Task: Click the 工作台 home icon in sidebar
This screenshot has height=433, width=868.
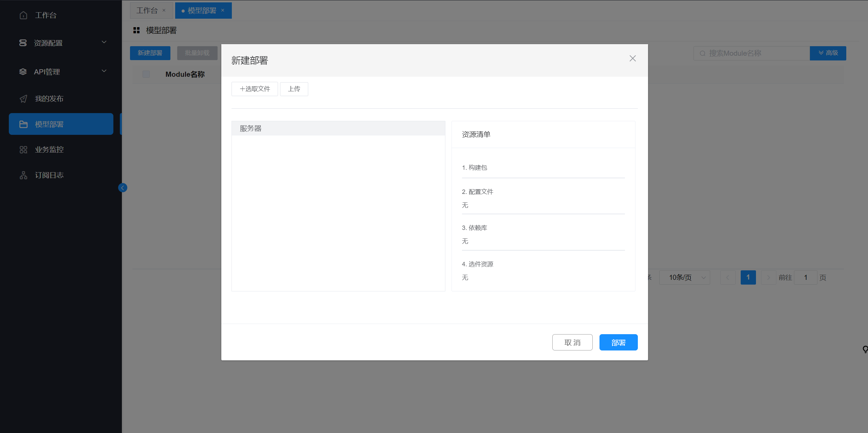Action: click(x=23, y=15)
